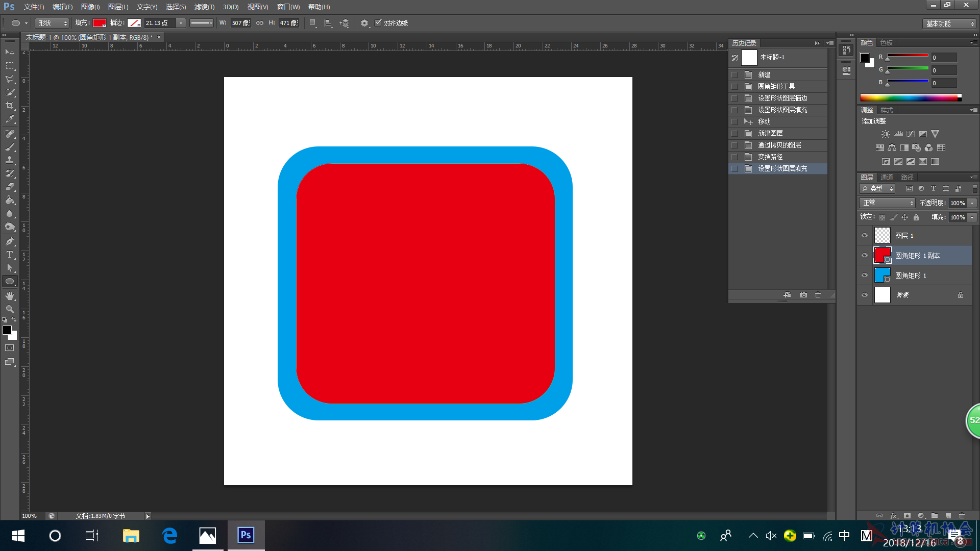This screenshot has height=551, width=980.
Task: Switch to the 路径 tab
Action: pyautogui.click(x=907, y=178)
